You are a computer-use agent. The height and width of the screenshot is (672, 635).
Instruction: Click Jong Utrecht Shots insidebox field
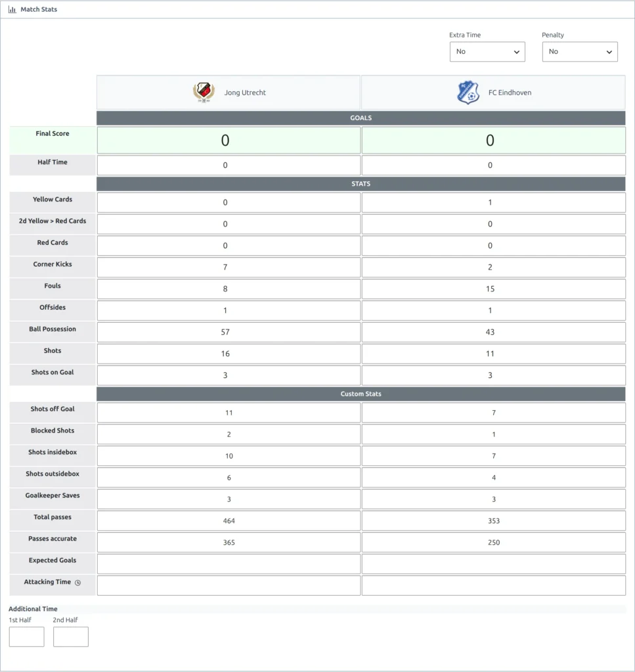(229, 456)
